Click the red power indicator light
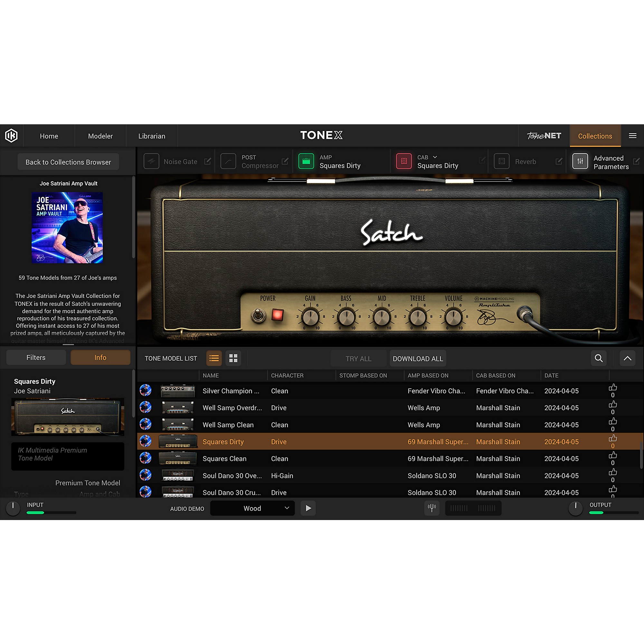 click(277, 315)
